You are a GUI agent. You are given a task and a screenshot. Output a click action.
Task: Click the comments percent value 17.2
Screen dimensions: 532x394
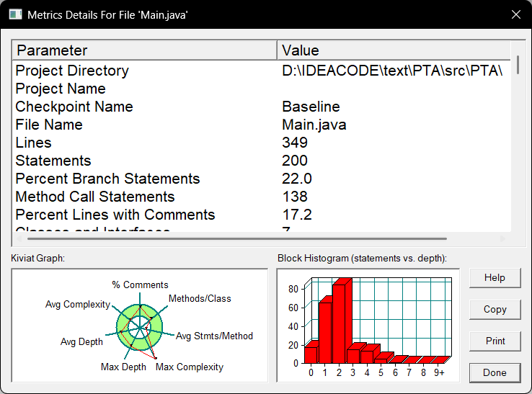click(297, 215)
